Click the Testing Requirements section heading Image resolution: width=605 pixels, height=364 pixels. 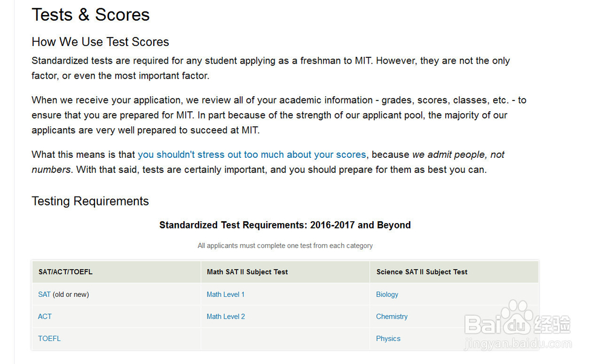90,201
